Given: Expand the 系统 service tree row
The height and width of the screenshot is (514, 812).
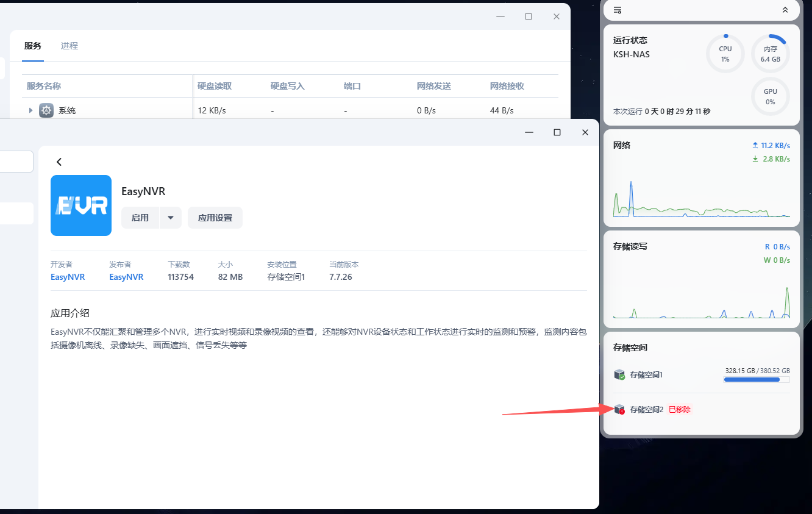Looking at the screenshot, I should [x=30, y=110].
